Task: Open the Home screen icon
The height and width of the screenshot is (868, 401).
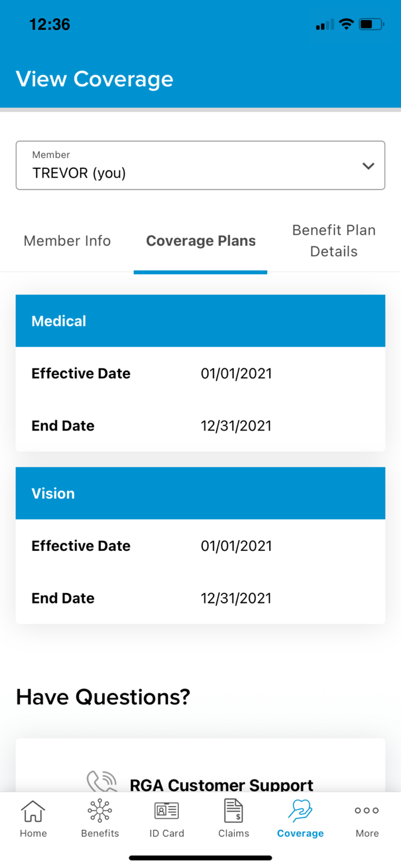Action: coord(33,818)
